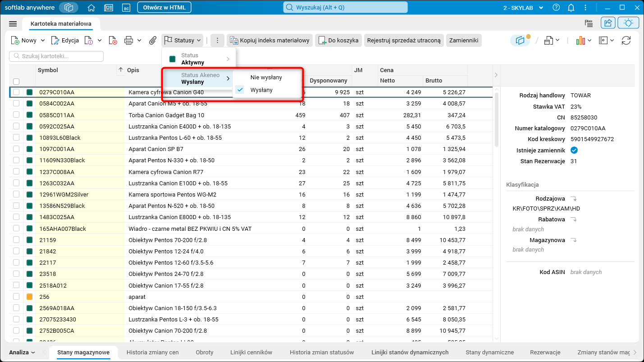Open the news dashboard icon beside Home
The image size is (644, 362).
pyautogui.click(x=108, y=8)
